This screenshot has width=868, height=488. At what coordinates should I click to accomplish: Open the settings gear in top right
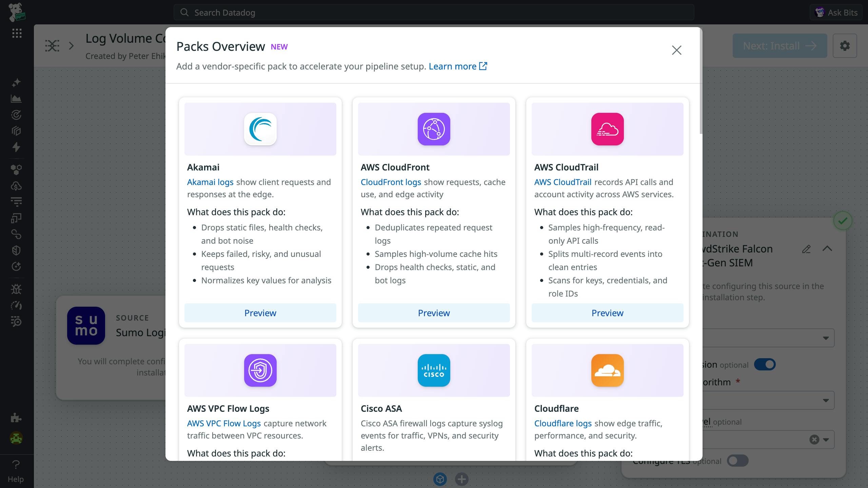pos(845,46)
